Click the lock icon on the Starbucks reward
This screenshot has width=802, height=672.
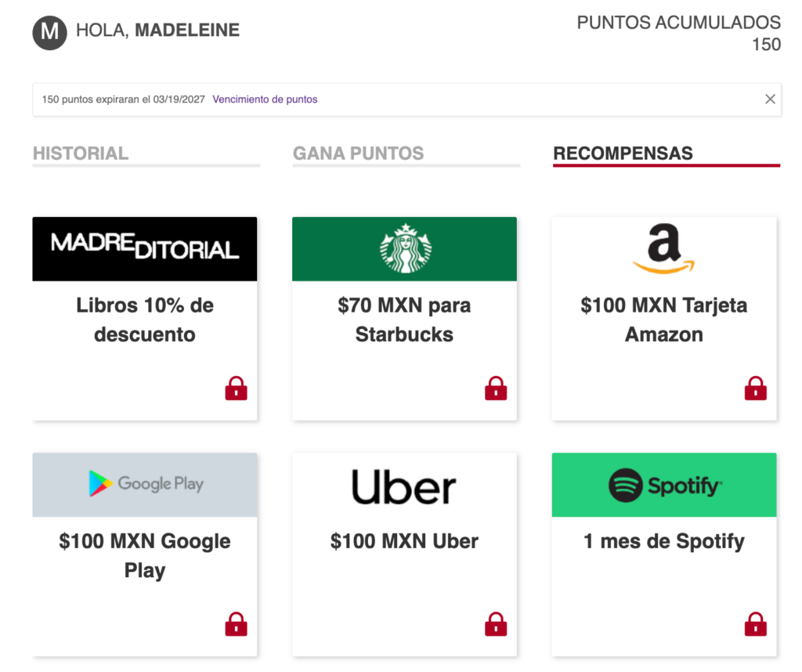click(x=496, y=388)
